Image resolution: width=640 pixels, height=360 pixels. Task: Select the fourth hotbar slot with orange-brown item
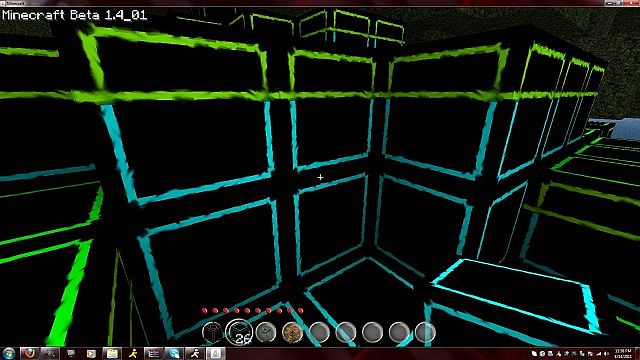point(292,332)
